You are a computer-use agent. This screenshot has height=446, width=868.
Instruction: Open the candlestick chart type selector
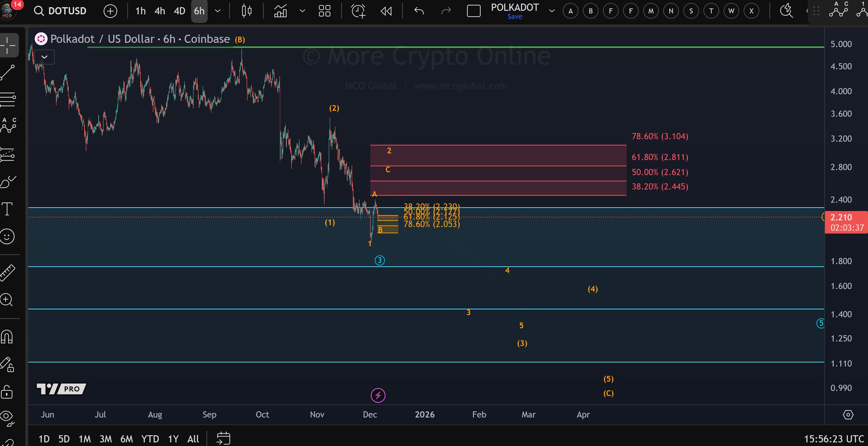coord(247,11)
